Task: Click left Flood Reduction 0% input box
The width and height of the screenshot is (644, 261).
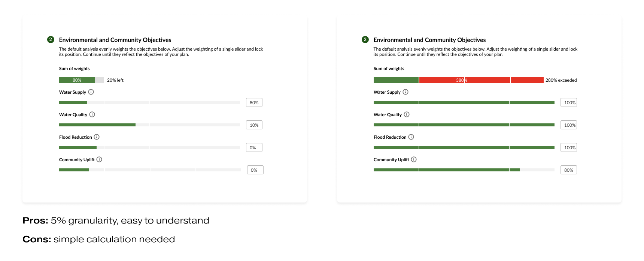Action: pyautogui.click(x=254, y=147)
